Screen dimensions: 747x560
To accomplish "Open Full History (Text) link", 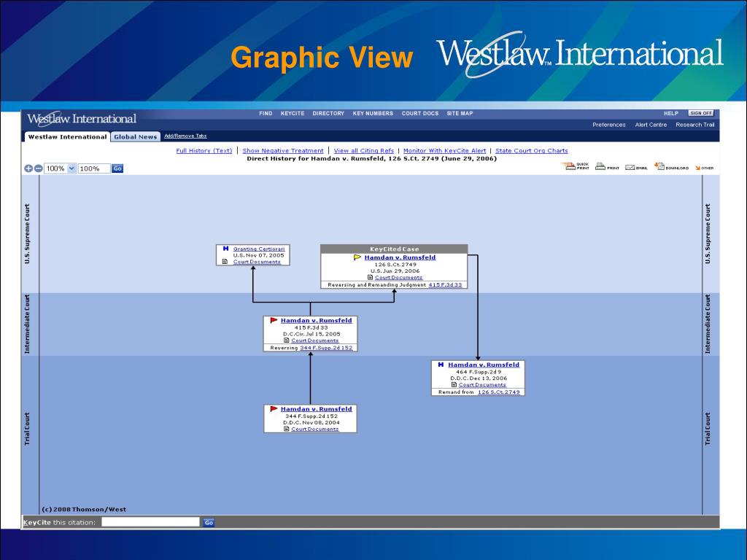I will point(204,150).
